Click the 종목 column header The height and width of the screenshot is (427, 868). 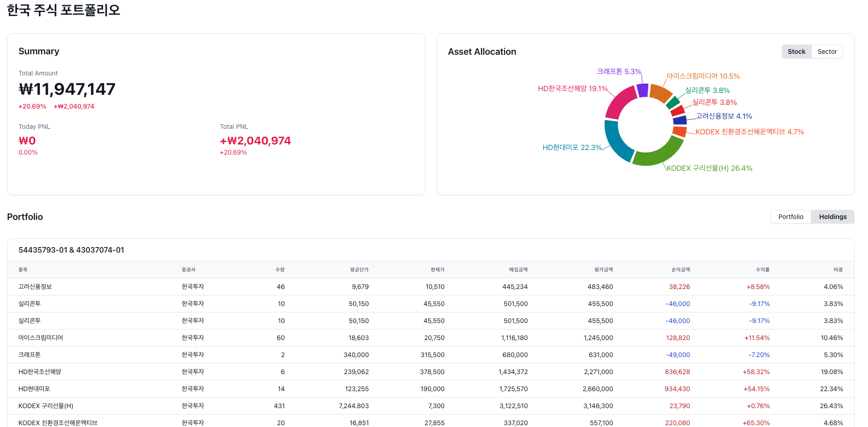(23, 270)
